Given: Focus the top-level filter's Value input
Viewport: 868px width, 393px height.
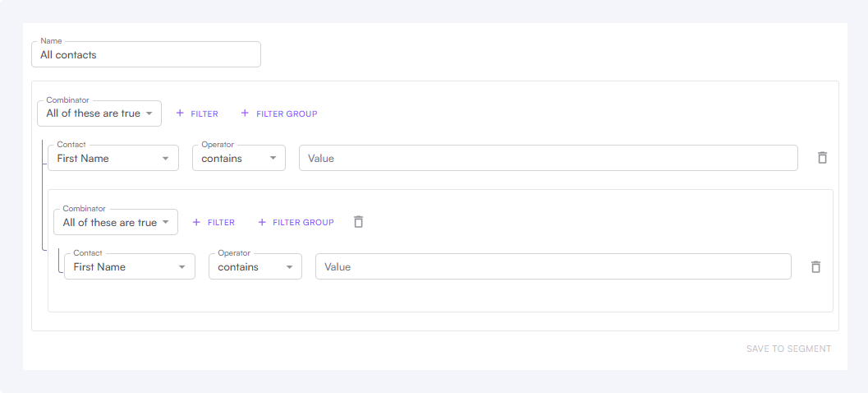Looking at the screenshot, I should (548, 158).
